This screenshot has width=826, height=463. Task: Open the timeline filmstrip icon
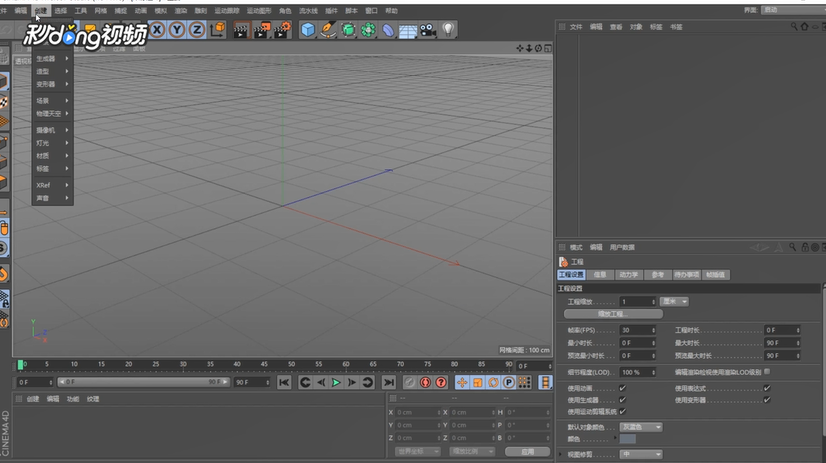545,382
